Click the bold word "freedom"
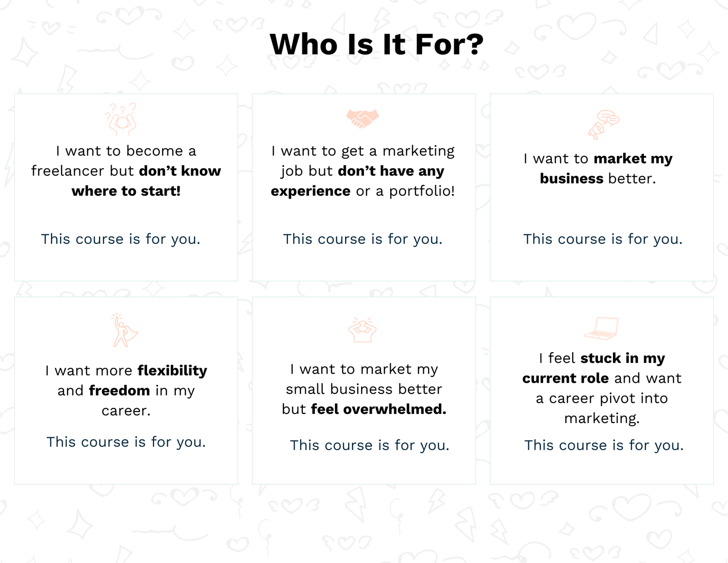 [x=119, y=391]
